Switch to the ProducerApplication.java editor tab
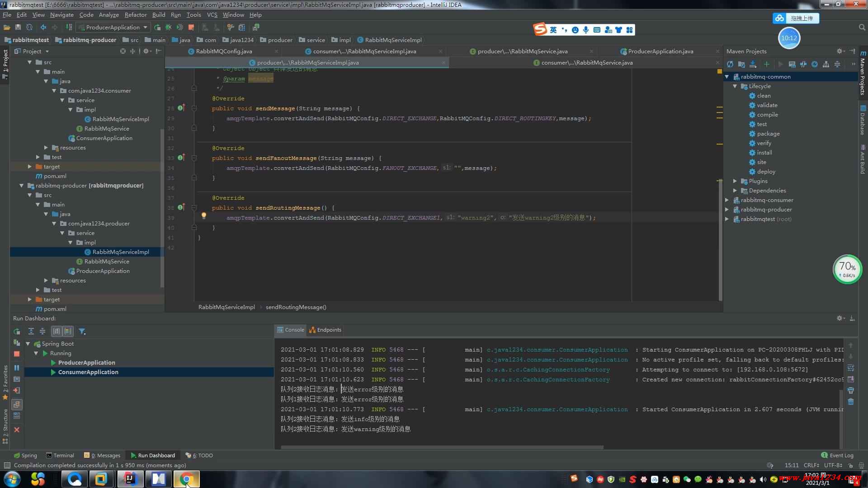This screenshot has height=488, width=868. coord(660,52)
